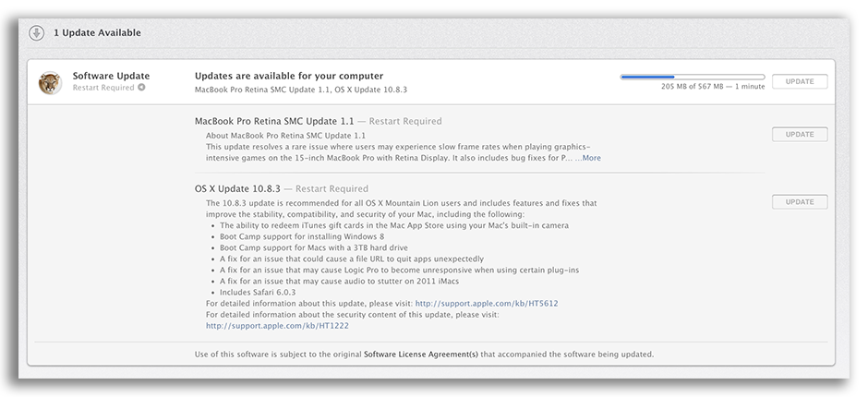Click the Restart Required label under Software Update
868x397 pixels.
103,88
